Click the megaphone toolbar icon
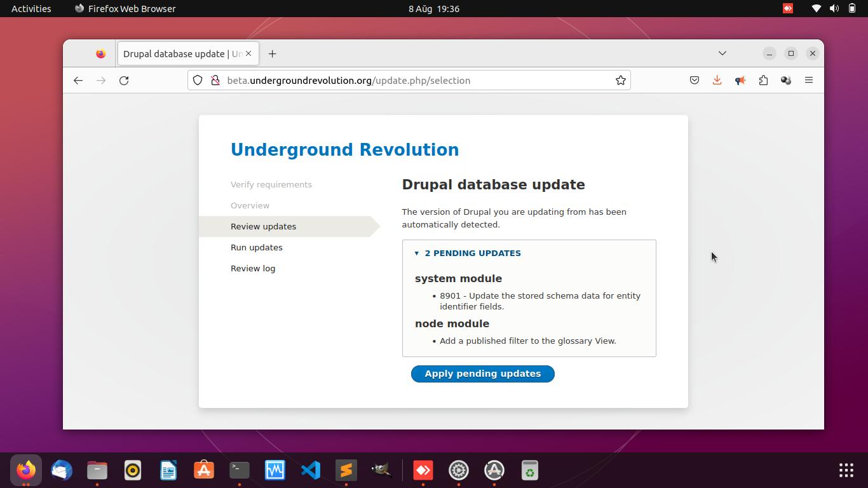Viewport: 868px width, 488px height. pos(740,80)
